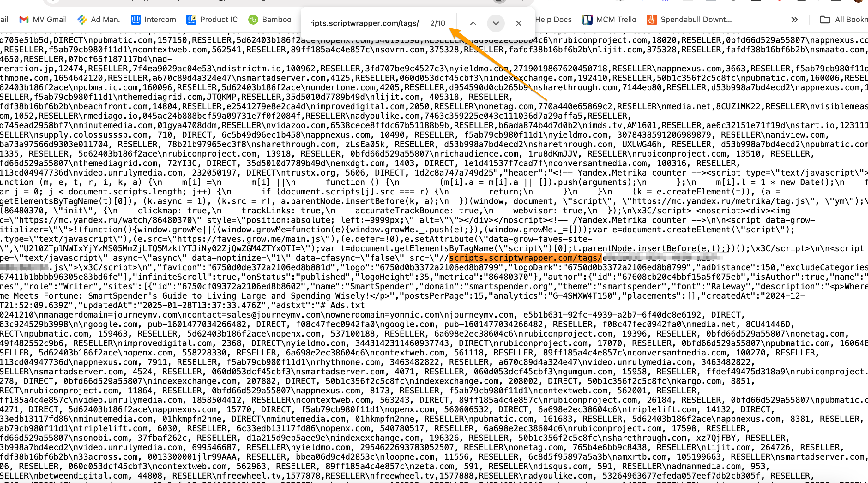Click the 2/10 match counter
This screenshot has width=868, height=483.
click(437, 23)
